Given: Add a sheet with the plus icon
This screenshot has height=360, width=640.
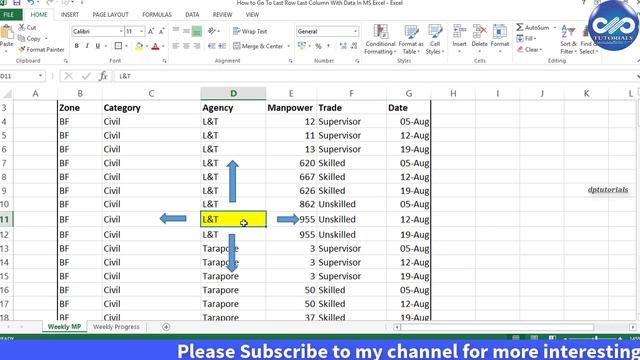Looking at the screenshot, I should [166, 327].
